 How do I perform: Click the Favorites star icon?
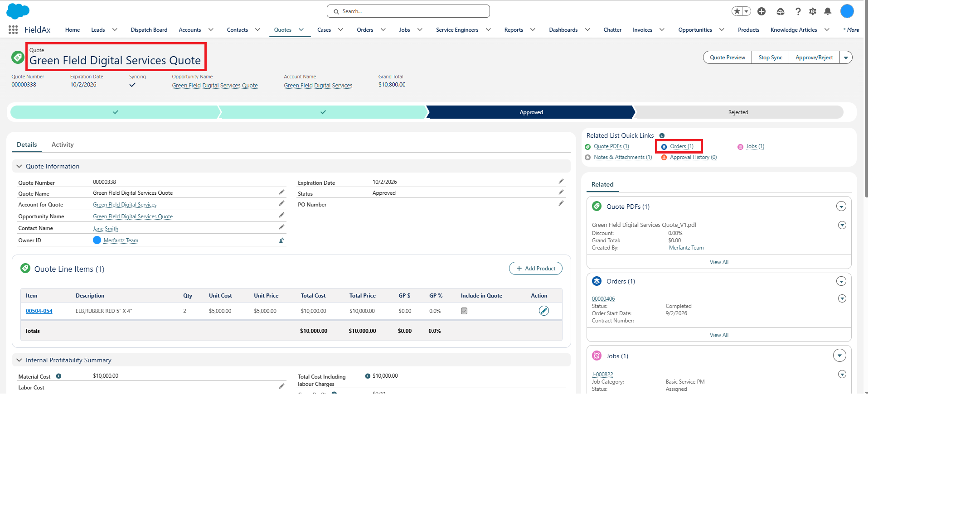(x=737, y=11)
